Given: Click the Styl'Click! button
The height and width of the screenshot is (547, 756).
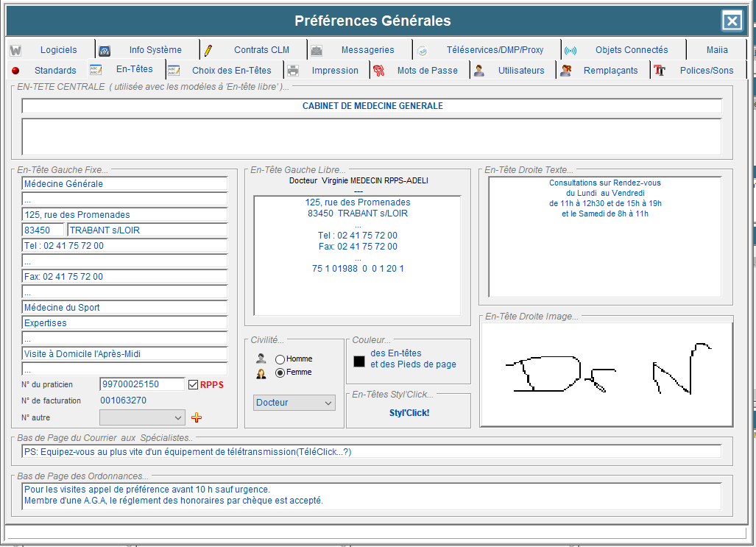Looking at the screenshot, I should 409,413.
